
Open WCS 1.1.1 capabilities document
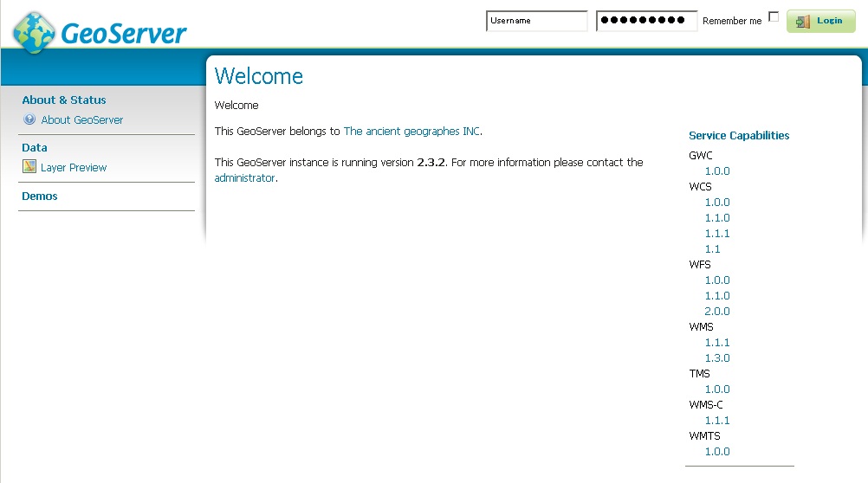(717, 234)
